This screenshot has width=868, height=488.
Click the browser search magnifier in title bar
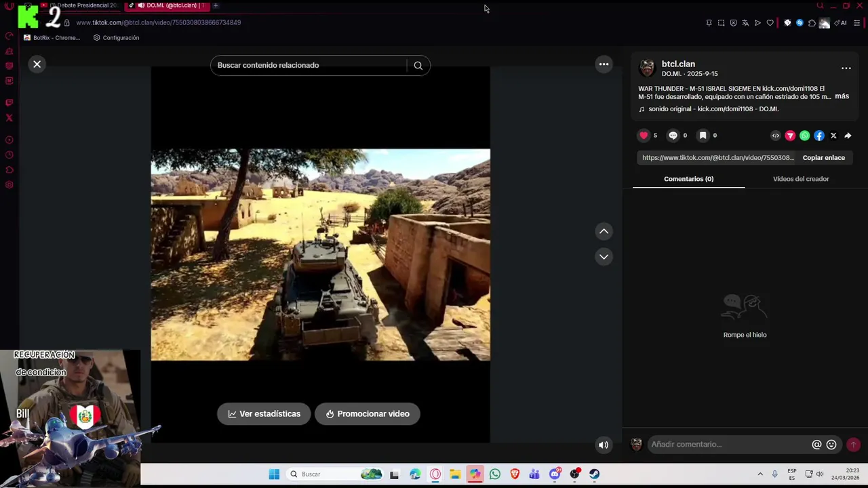pyautogui.click(x=820, y=5)
